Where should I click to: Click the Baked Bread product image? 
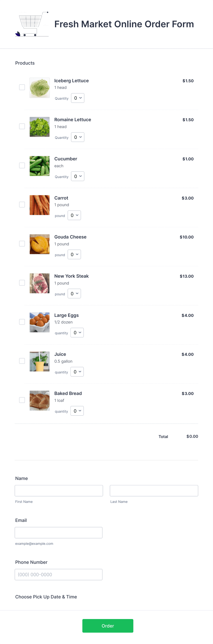(x=39, y=400)
